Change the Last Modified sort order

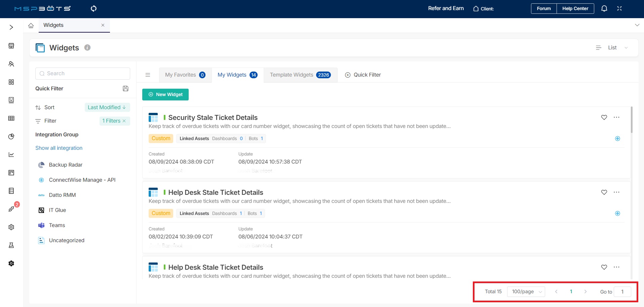point(107,107)
